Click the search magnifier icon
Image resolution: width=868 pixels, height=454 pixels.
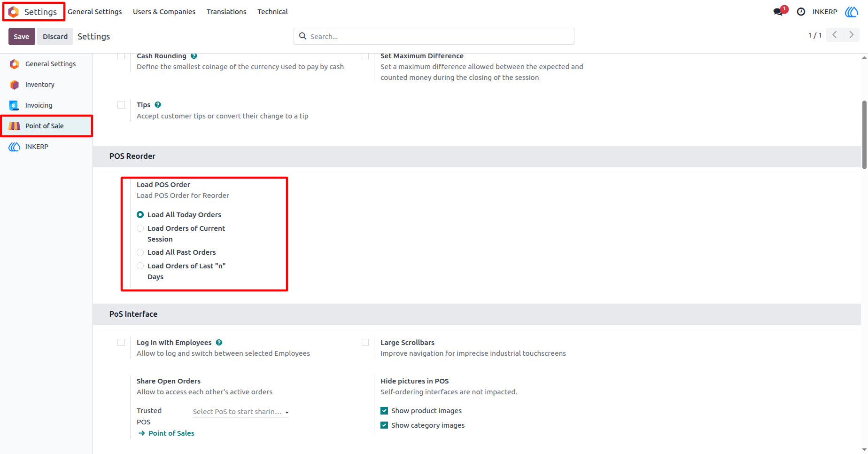point(303,36)
